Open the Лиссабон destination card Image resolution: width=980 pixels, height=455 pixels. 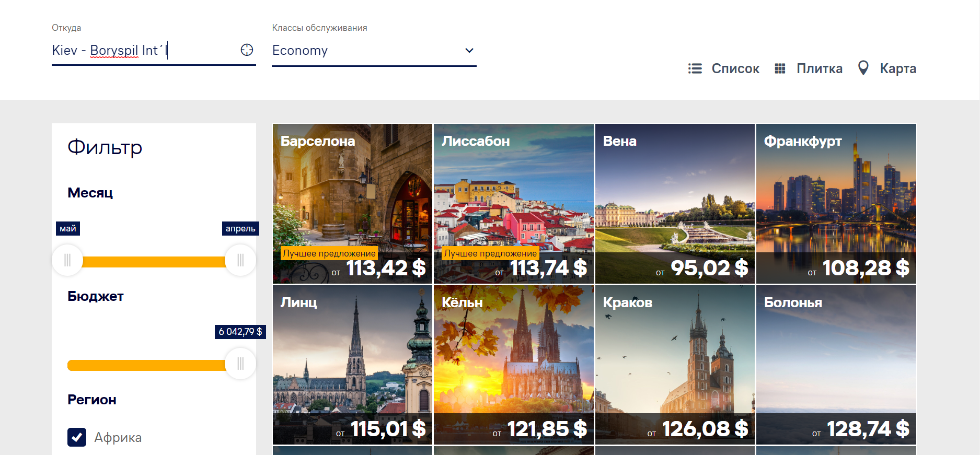[514, 204]
